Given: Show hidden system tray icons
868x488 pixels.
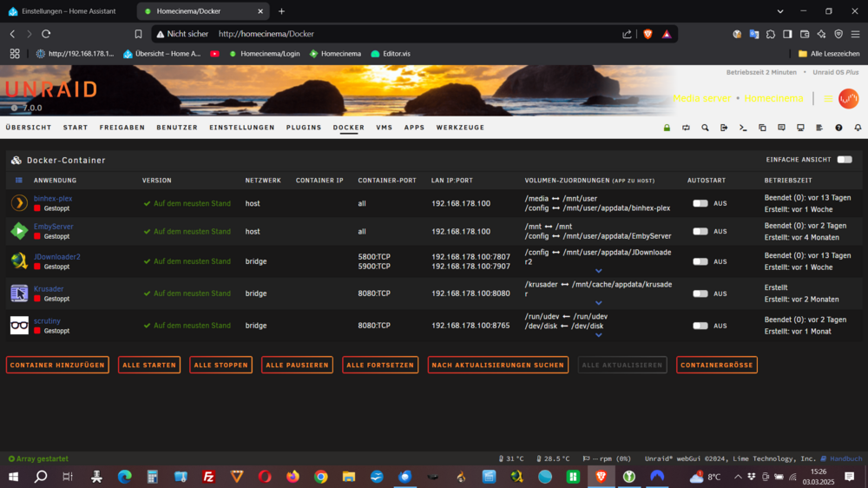Looking at the screenshot, I should click(738, 477).
